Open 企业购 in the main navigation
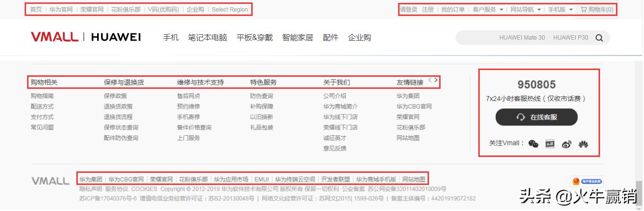 pyautogui.click(x=359, y=37)
